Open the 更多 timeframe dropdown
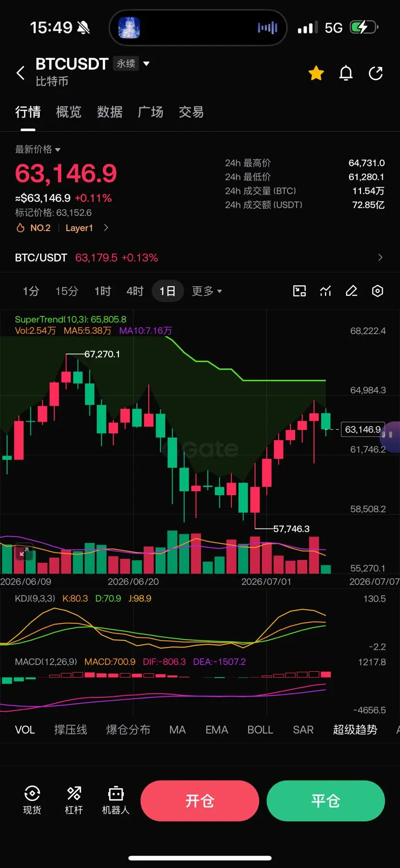This screenshot has height=868, width=400. (x=207, y=291)
